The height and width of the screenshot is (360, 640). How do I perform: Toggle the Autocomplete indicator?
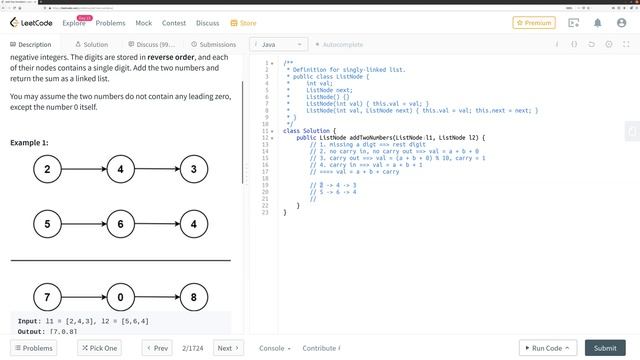317,44
